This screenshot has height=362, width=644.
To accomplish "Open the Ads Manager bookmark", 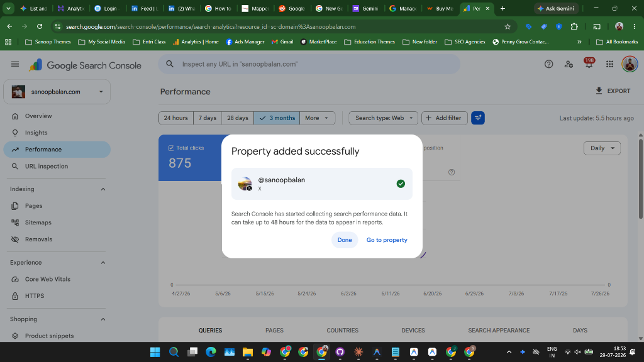I will point(245,42).
